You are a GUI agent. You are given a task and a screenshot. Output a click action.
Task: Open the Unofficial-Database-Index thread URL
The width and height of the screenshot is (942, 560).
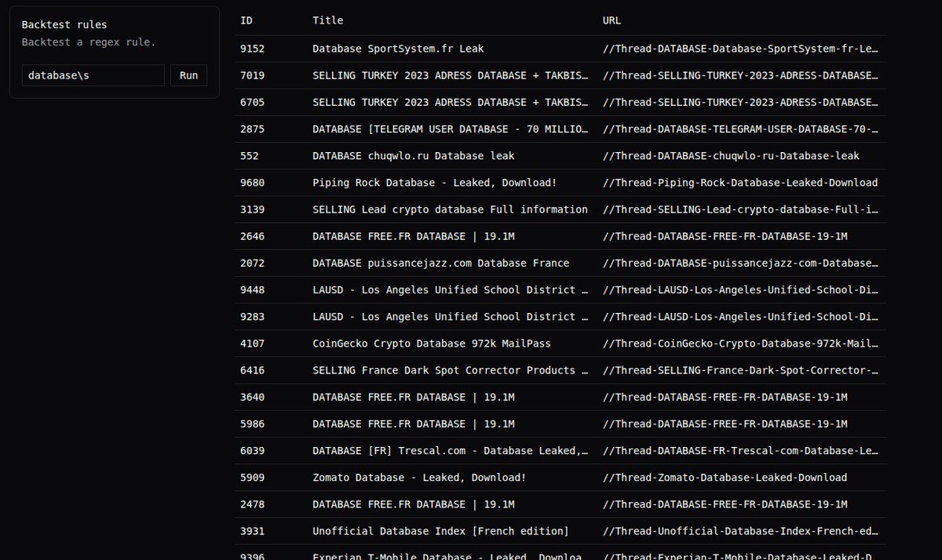pos(740,531)
